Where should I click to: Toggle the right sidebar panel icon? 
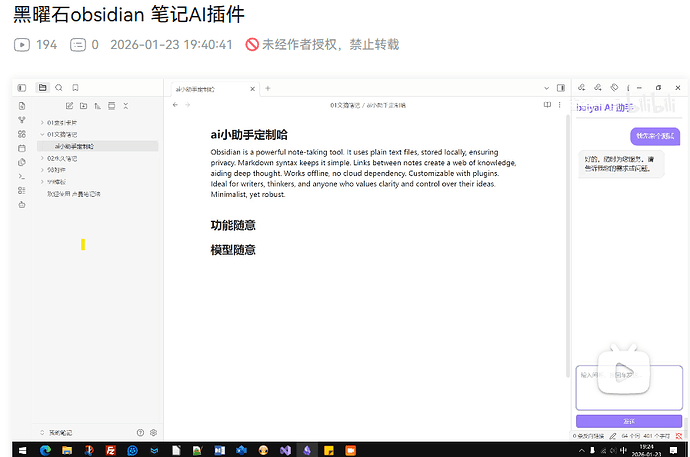pyautogui.click(x=561, y=88)
